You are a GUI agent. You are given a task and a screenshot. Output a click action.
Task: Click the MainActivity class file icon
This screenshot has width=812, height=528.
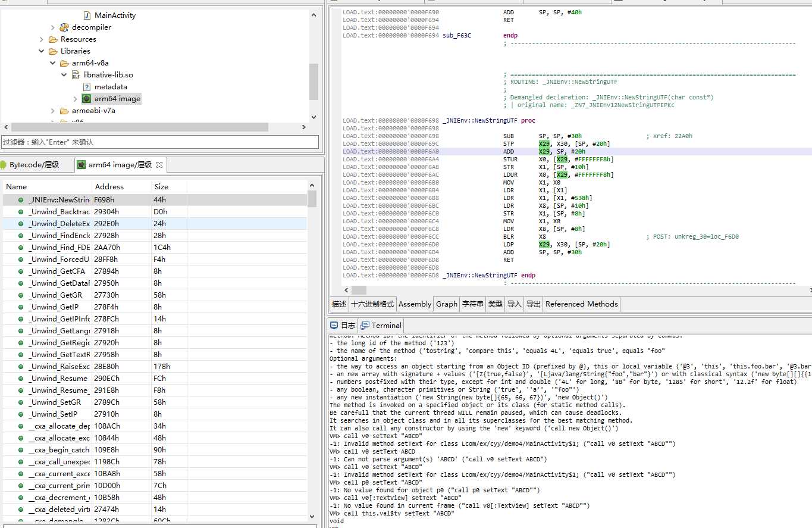(87, 15)
